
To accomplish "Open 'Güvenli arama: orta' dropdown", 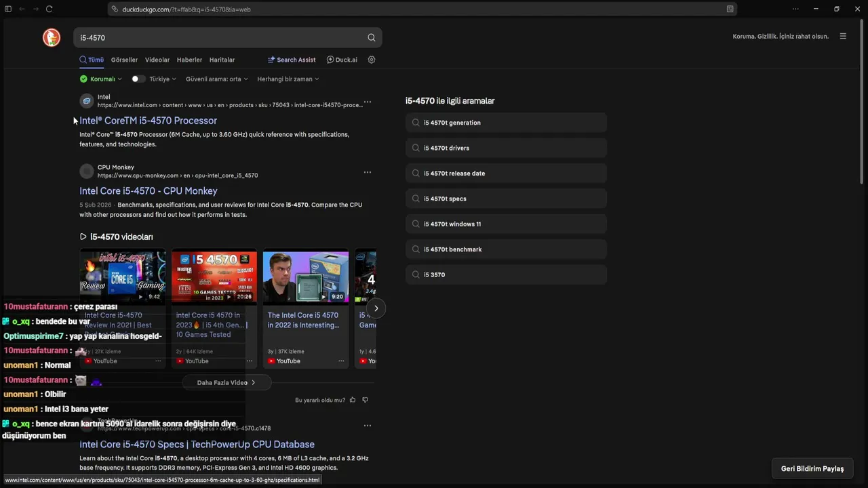I will pos(217,79).
